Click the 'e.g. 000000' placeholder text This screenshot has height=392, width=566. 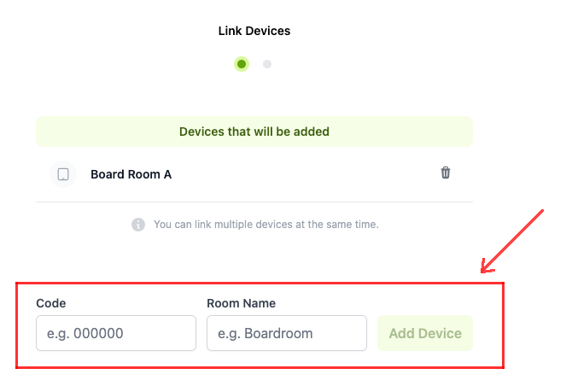[85, 333]
